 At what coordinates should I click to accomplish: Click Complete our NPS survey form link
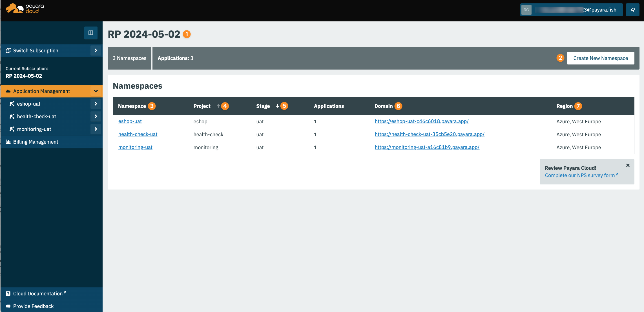pyautogui.click(x=579, y=175)
